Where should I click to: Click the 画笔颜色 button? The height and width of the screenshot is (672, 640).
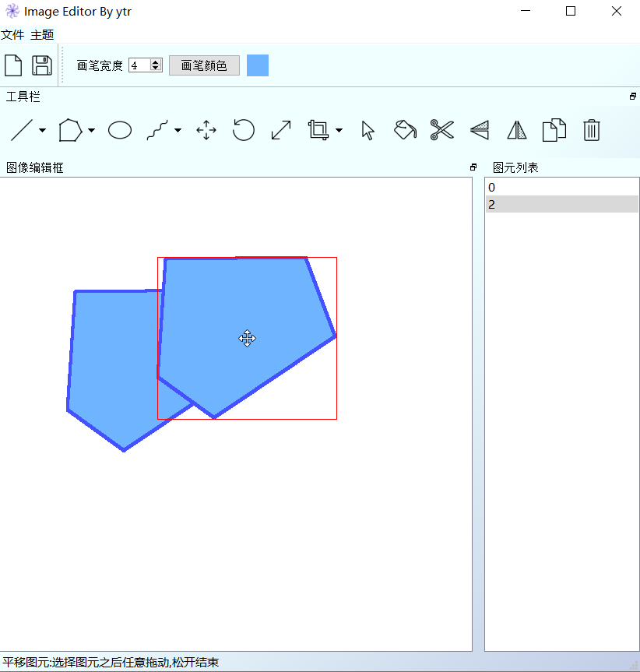(204, 65)
